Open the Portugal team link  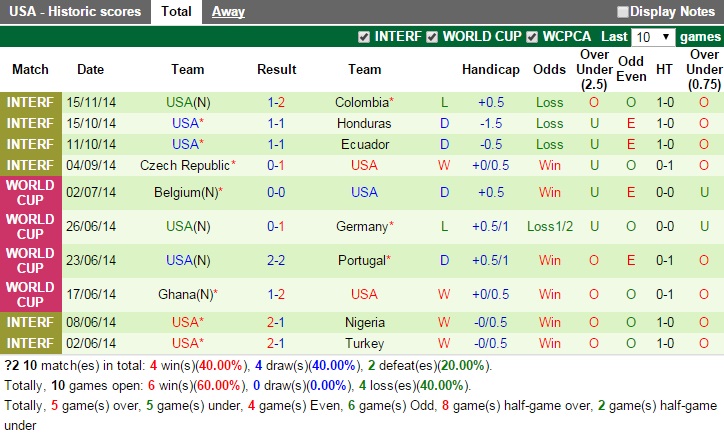[x=361, y=260]
